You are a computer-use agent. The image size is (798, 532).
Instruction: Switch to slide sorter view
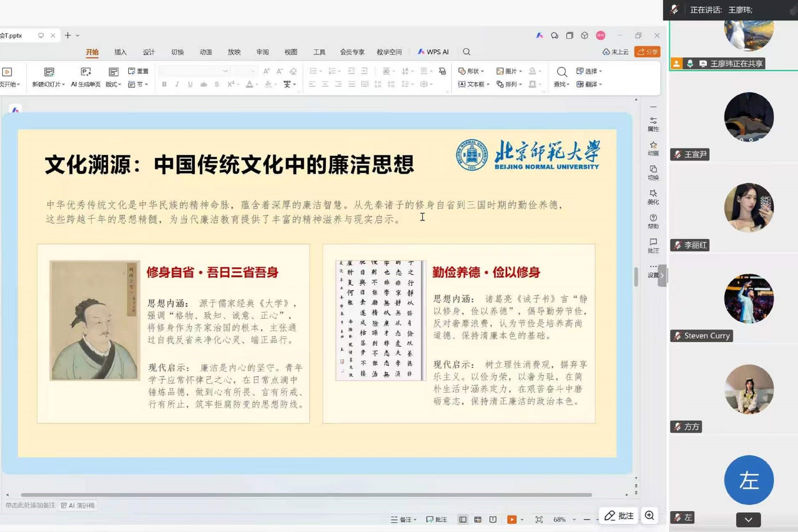tap(478, 519)
